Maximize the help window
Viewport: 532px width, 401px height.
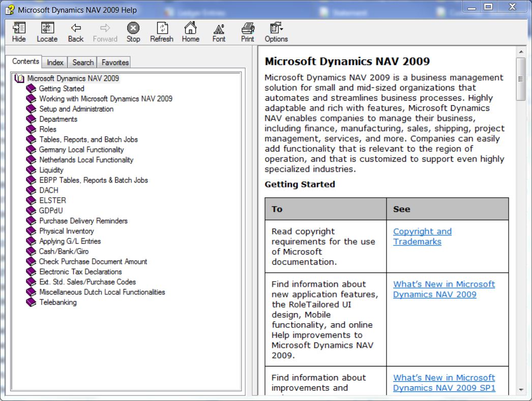pos(488,7)
